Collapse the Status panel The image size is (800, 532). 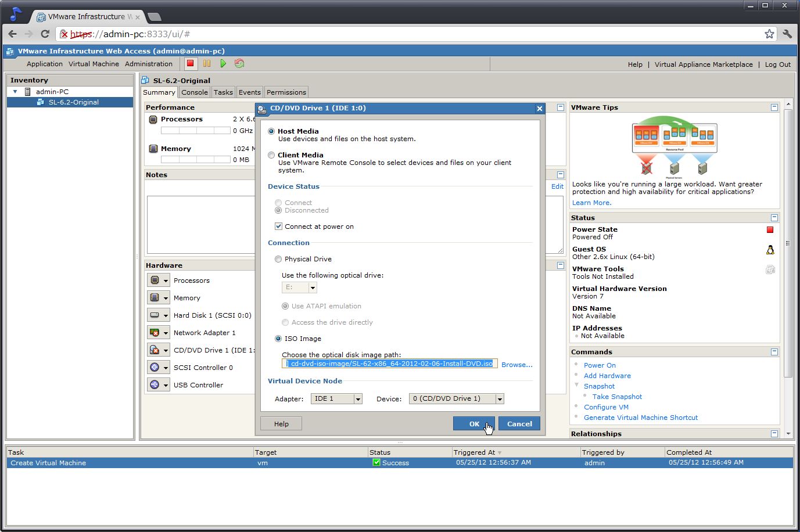pyautogui.click(x=774, y=218)
